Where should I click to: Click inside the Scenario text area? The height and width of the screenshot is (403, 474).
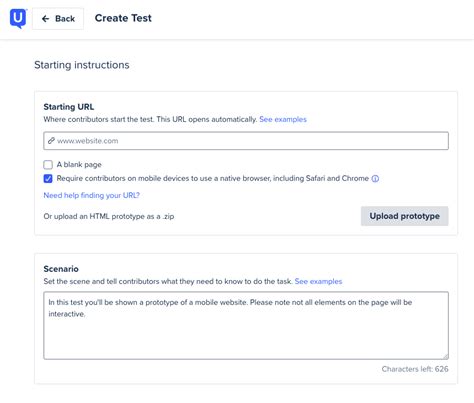pyautogui.click(x=246, y=325)
